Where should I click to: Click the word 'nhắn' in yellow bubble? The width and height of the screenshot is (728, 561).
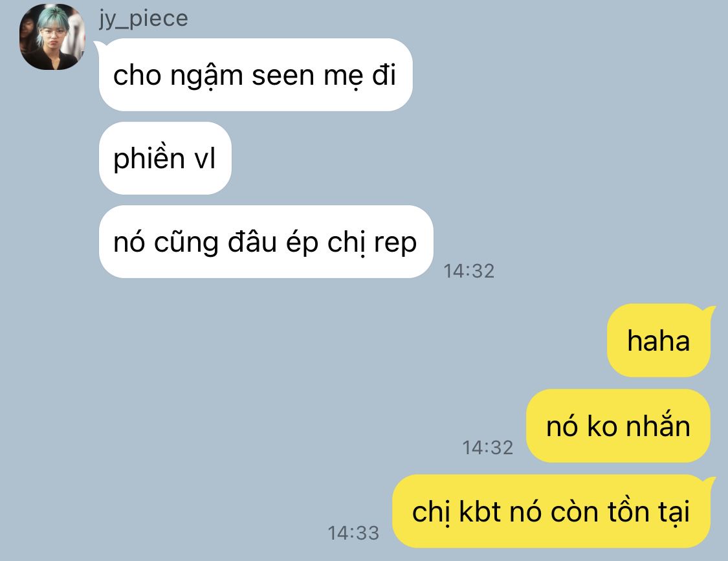pos(658,425)
